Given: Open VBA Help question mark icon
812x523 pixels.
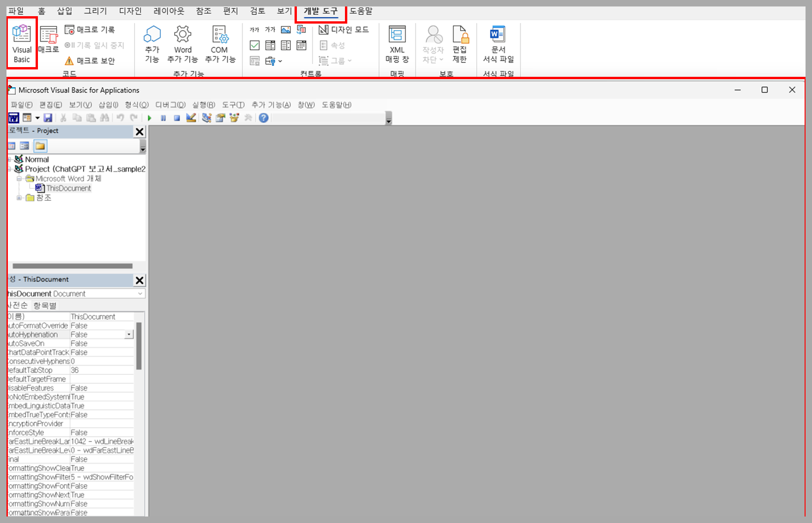Looking at the screenshot, I should pos(264,118).
